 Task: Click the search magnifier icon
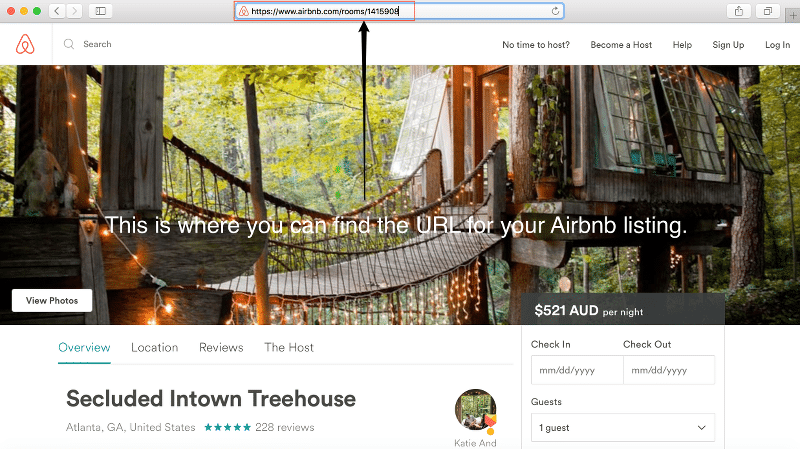(x=69, y=44)
